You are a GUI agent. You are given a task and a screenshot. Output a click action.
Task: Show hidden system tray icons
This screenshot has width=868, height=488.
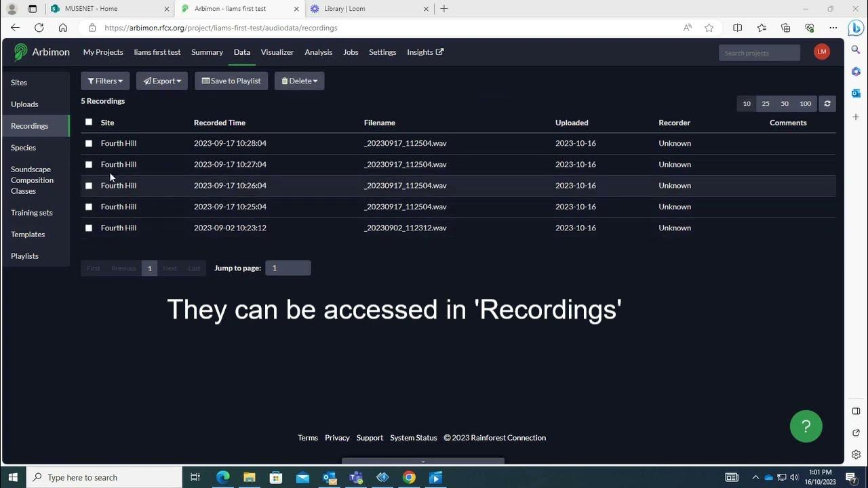click(x=755, y=477)
